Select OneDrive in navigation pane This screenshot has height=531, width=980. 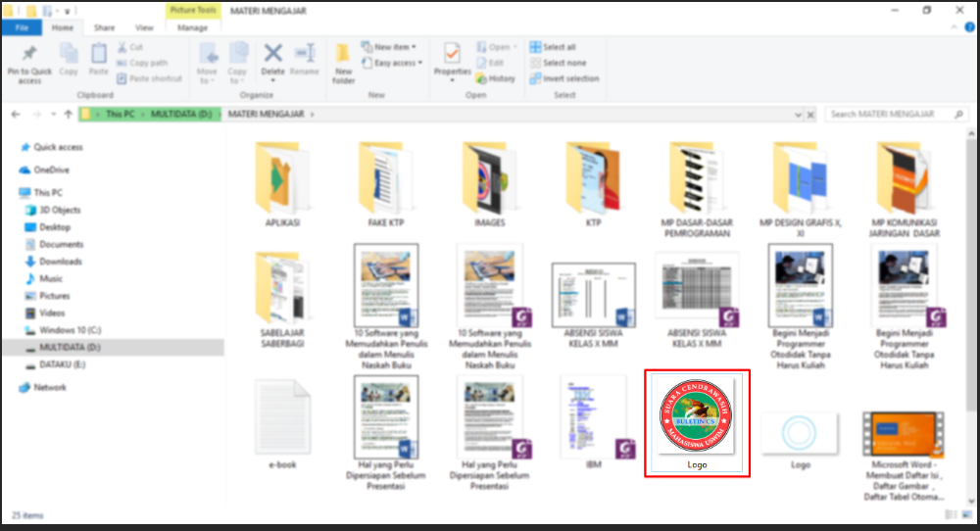point(51,169)
